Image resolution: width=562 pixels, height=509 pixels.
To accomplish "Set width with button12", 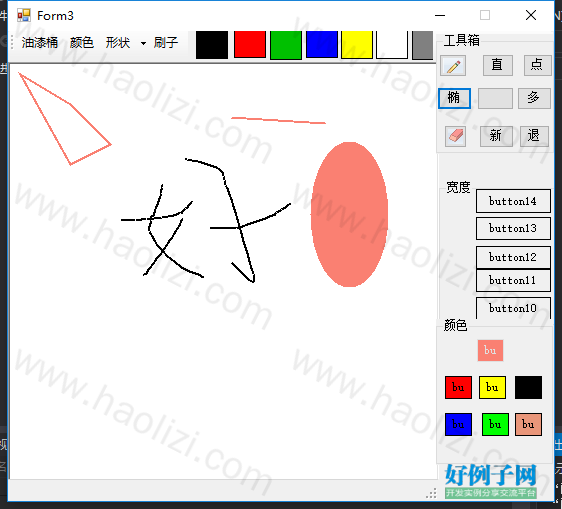I will (x=513, y=257).
